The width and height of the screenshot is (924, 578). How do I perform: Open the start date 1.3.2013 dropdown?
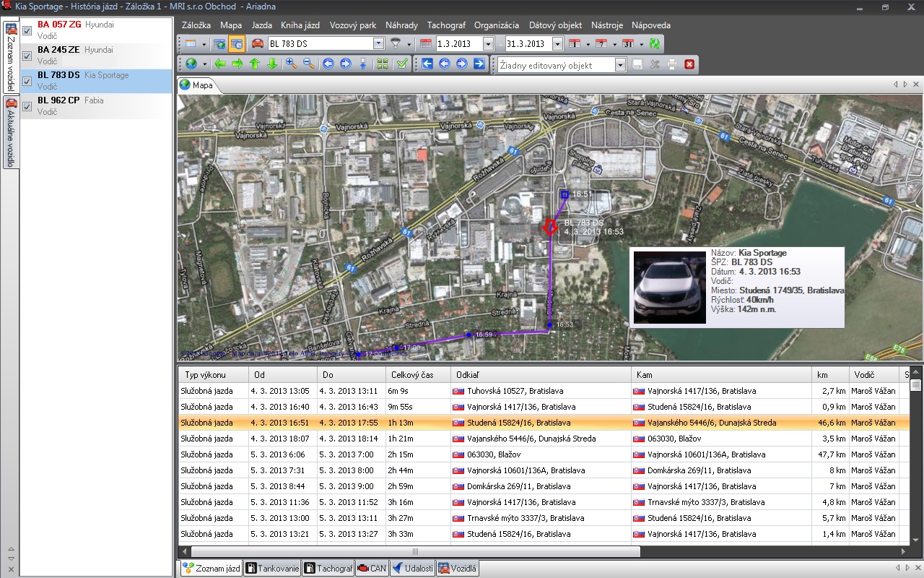pos(488,44)
